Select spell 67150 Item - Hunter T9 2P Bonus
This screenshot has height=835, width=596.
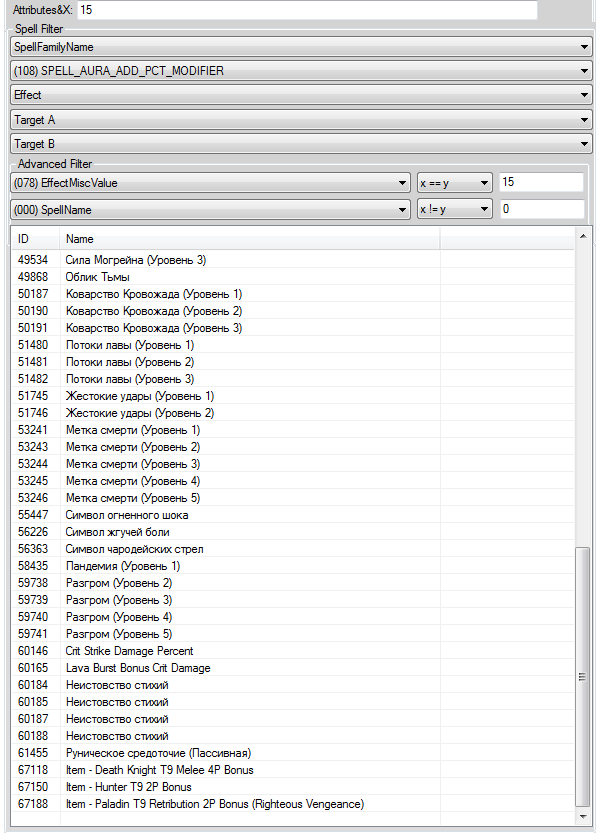293,787
